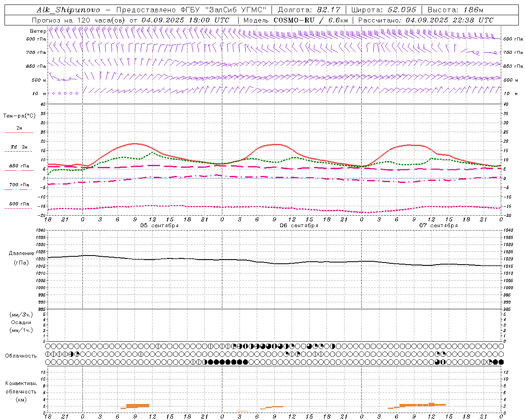Click the left 700 гПа wind level label
This screenshot has width=525, height=420.
click(x=36, y=52)
